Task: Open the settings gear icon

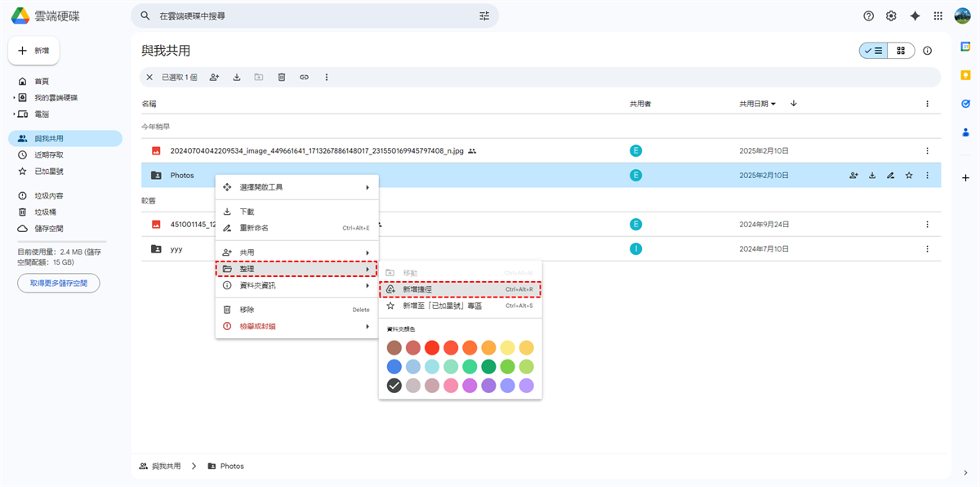Action: click(891, 16)
